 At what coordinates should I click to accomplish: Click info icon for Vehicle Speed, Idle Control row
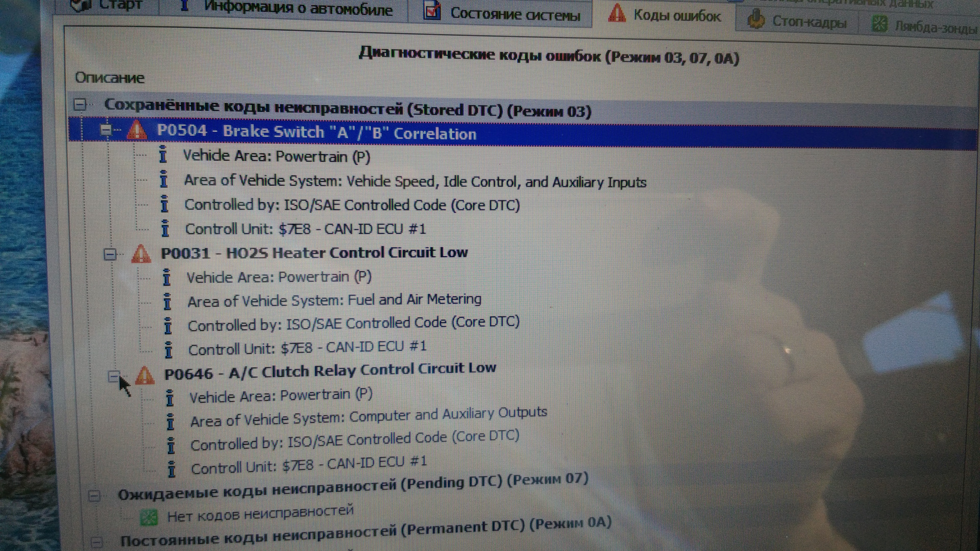pos(163,179)
